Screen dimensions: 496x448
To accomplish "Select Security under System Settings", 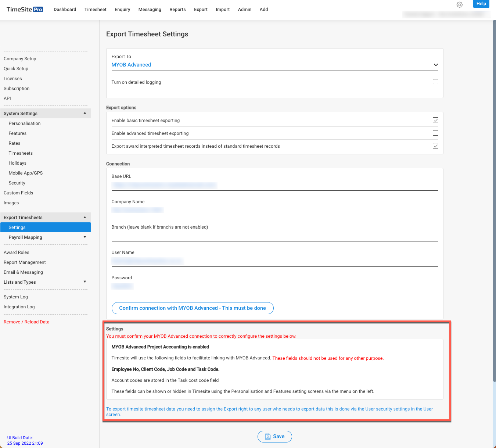I will 17,183.
